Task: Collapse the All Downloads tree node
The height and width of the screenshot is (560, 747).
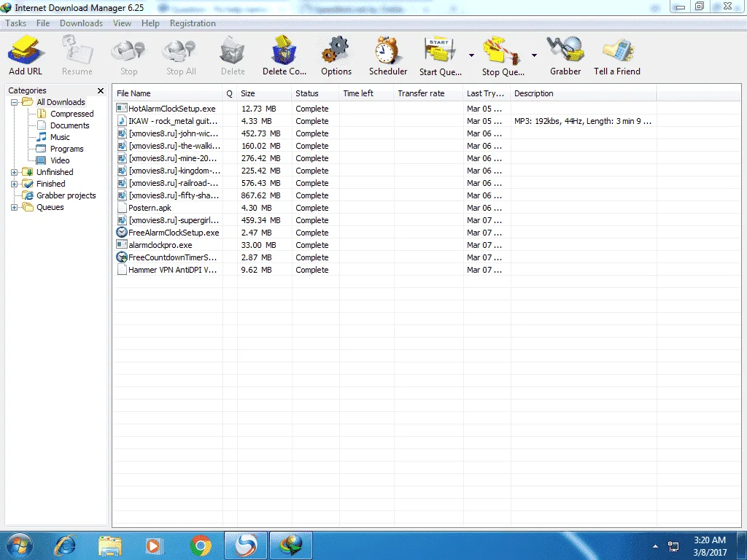Action: (x=15, y=102)
